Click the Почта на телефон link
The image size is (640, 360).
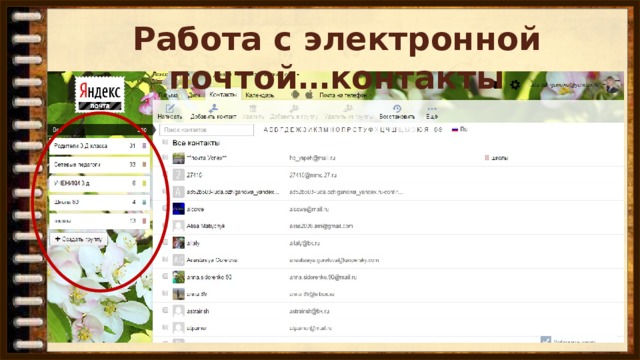(x=343, y=95)
